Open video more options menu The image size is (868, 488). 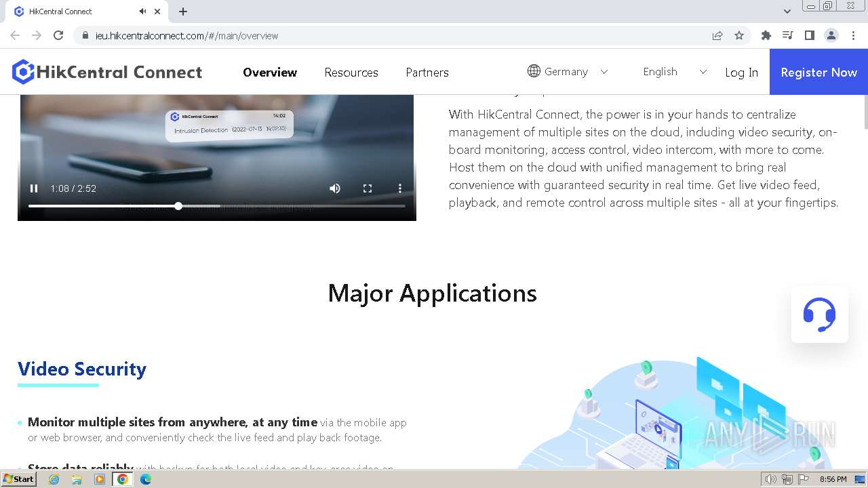[x=400, y=188]
